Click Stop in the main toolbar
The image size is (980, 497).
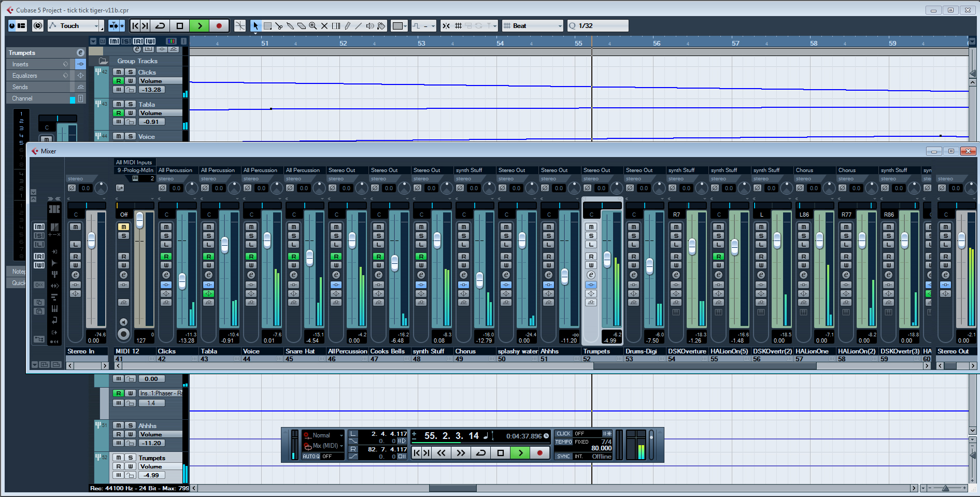pos(180,26)
